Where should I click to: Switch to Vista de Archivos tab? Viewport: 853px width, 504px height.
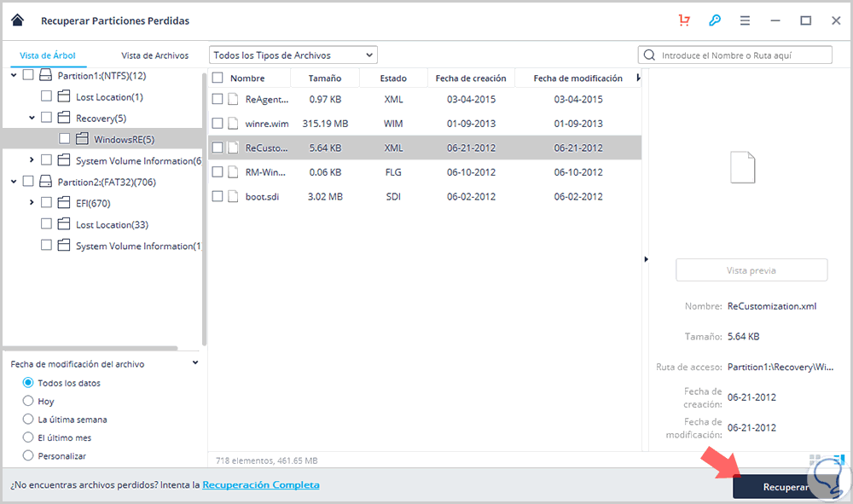pyautogui.click(x=155, y=55)
